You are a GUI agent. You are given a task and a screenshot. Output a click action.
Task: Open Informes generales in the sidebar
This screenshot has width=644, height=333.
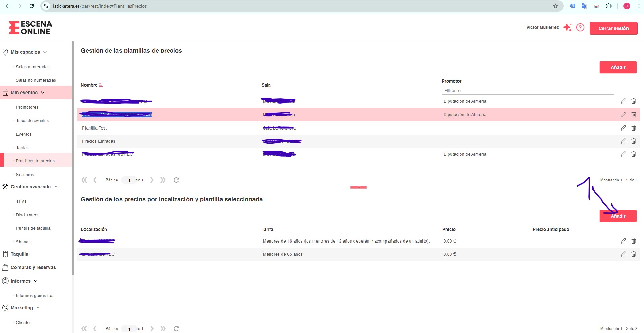[x=34, y=296]
